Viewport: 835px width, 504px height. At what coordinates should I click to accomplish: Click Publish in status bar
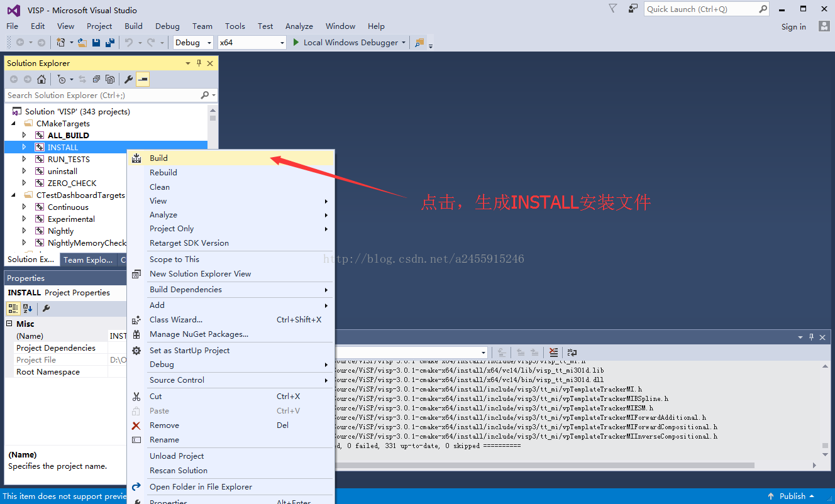tap(792, 496)
